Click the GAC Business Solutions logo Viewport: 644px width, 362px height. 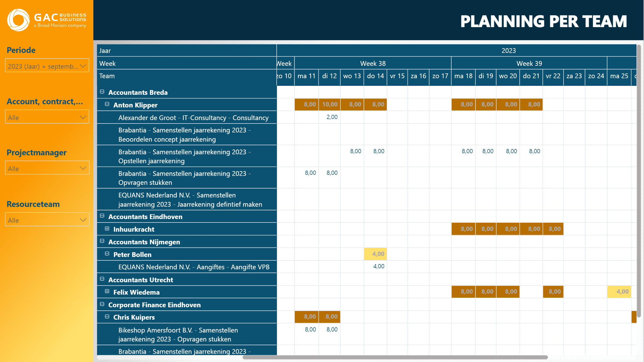[47, 20]
